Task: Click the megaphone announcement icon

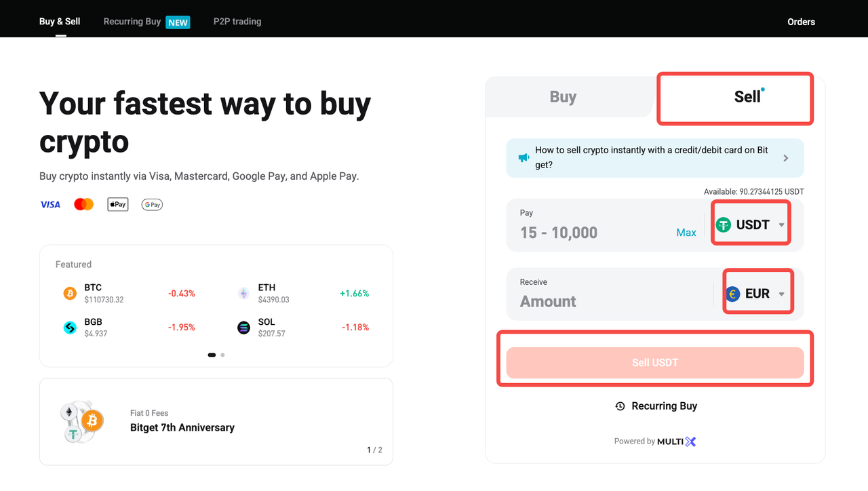Action: 524,158
